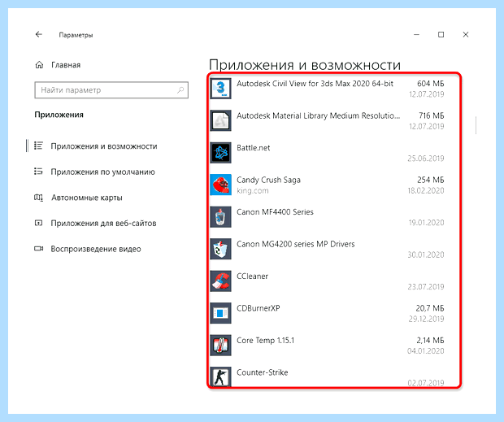
Task: Click the Canon MG4200 series icon
Action: pyautogui.click(x=220, y=249)
